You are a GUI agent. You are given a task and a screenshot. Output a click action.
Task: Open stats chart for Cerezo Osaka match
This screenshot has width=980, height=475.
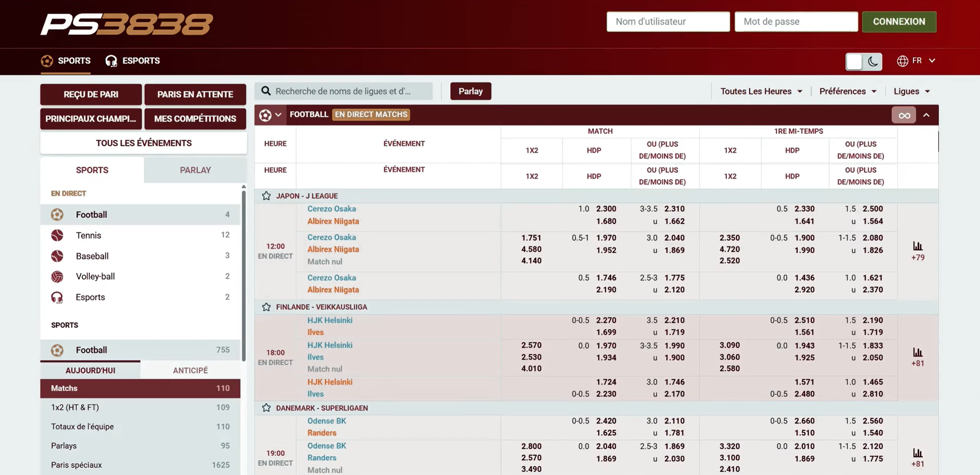pos(917,246)
